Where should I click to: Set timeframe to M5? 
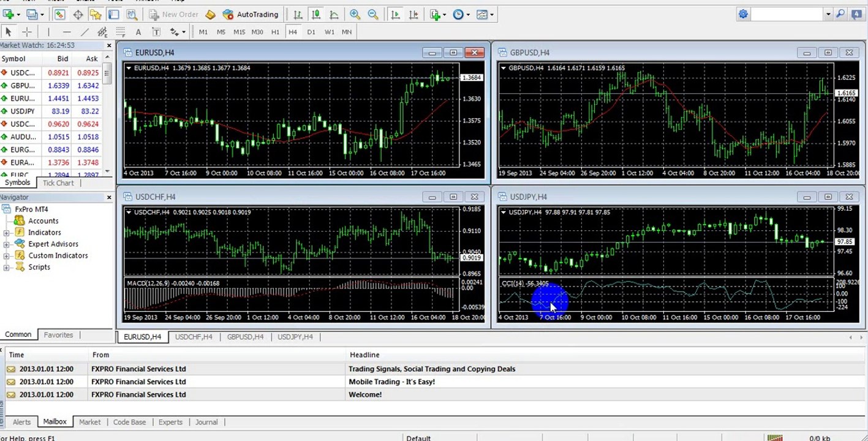[221, 32]
